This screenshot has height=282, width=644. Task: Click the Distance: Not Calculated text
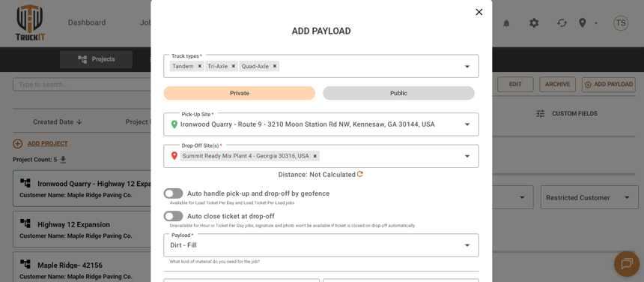coord(317,174)
